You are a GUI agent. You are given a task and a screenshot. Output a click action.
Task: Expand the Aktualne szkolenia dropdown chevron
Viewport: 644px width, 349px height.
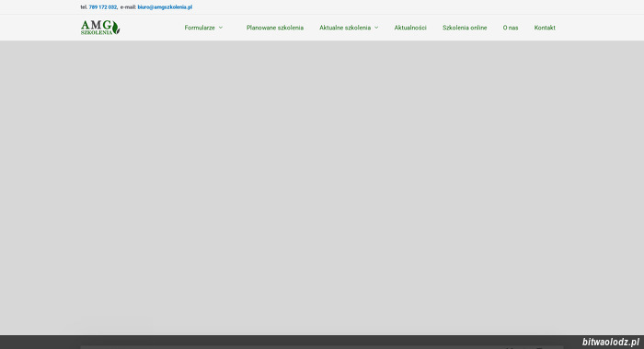click(x=376, y=28)
